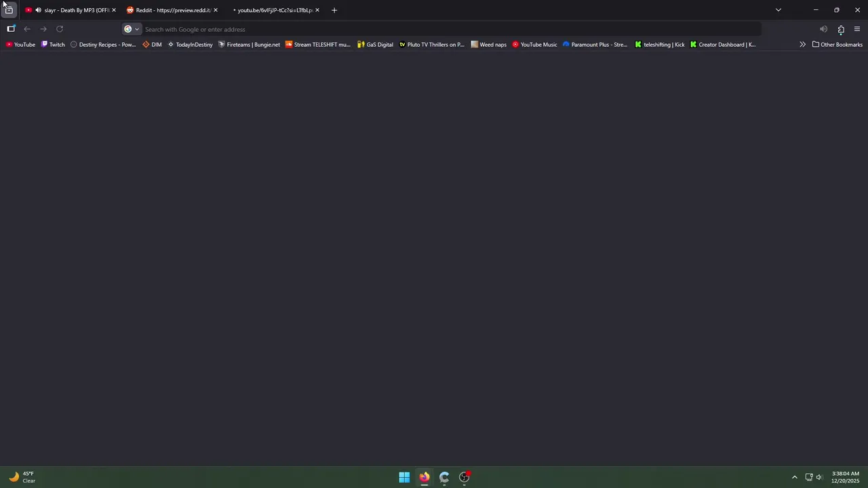Screen dimensions: 868x488
Task: Click the Firefox taskbar icon
Action: click(425, 477)
